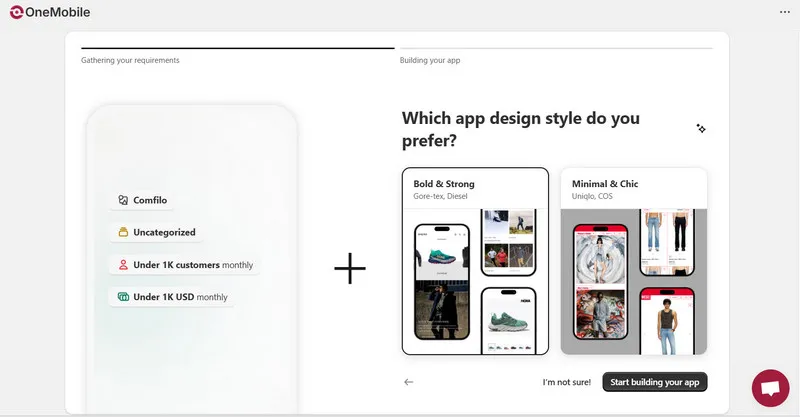
Task: Select the Bold & Strong design style card
Action: (475, 261)
